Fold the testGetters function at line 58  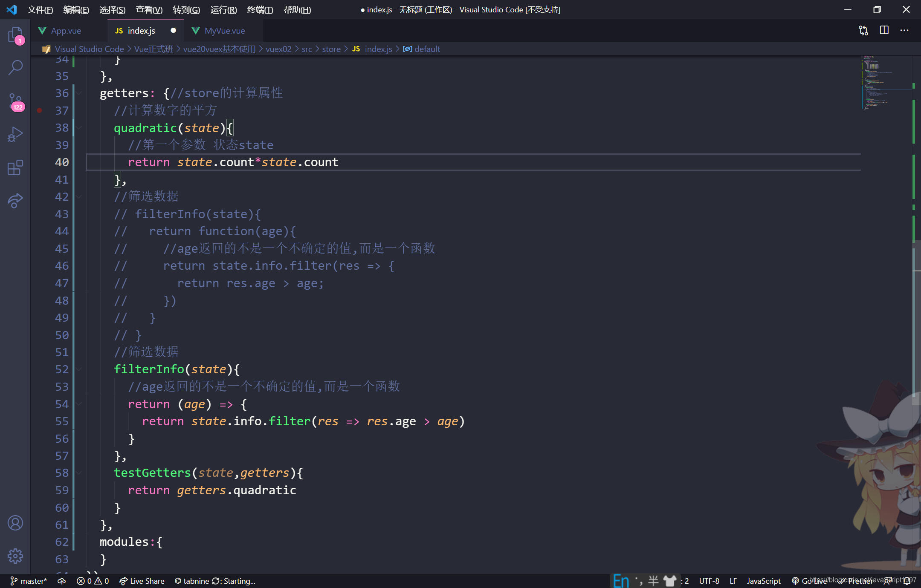coord(79,473)
